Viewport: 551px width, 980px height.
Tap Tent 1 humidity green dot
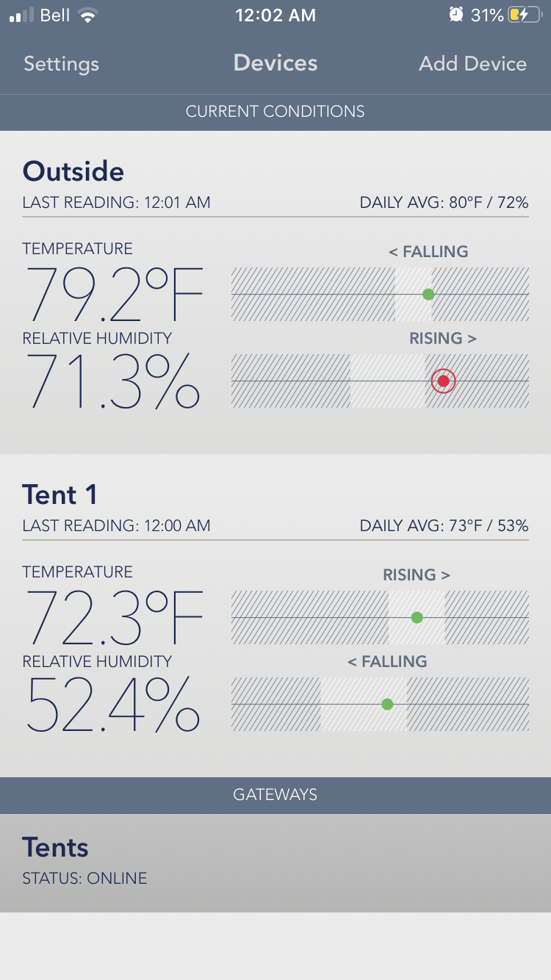tap(387, 705)
